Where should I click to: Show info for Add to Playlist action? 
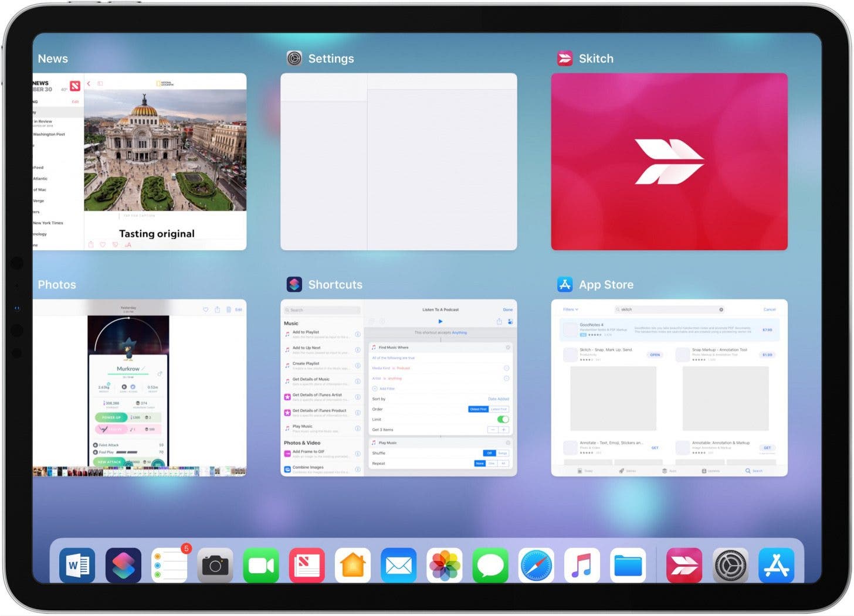coord(358,334)
